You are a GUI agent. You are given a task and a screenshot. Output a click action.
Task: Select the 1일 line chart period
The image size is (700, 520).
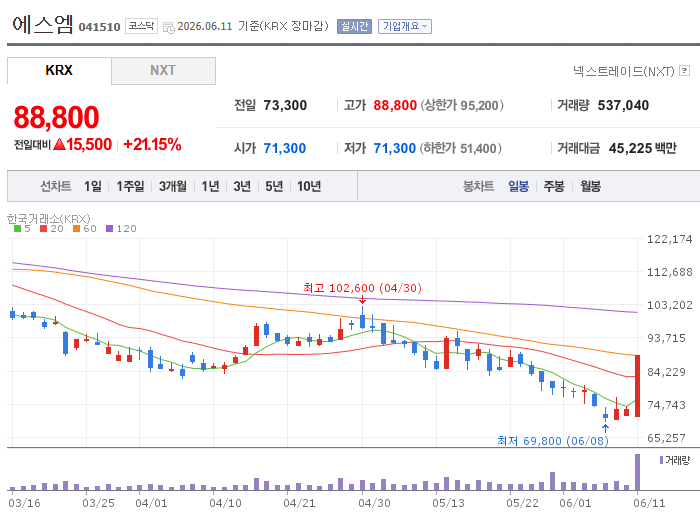point(93,186)
